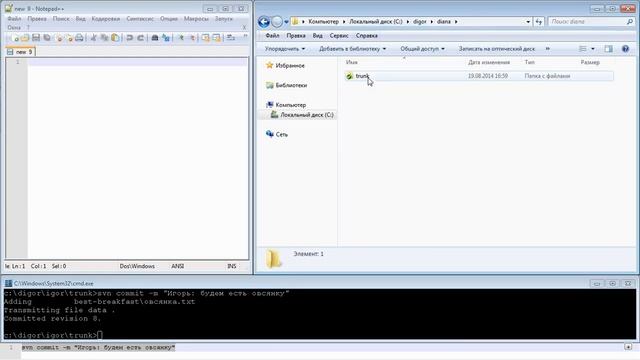
Task: Close the document using menu-bar X
Action: [244, 27]
